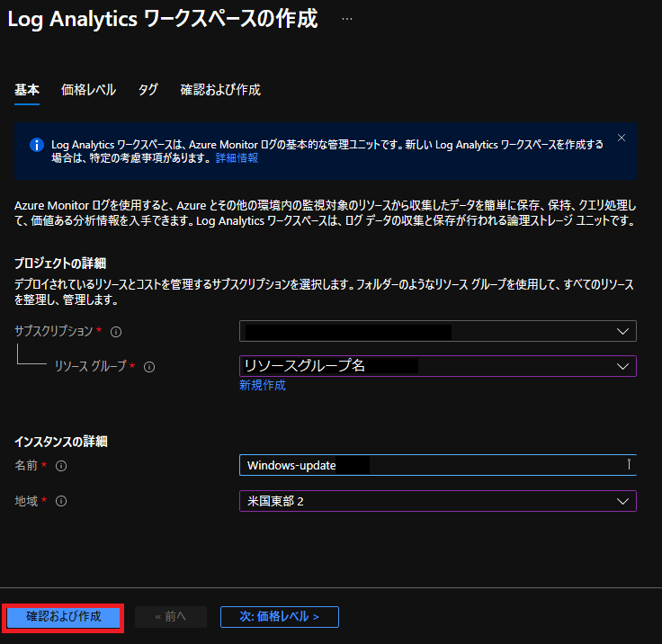Image resolution: width=662 pixels, height=644 pixels.
Task: Click the « 前へ button
Action: click(171, 617)
